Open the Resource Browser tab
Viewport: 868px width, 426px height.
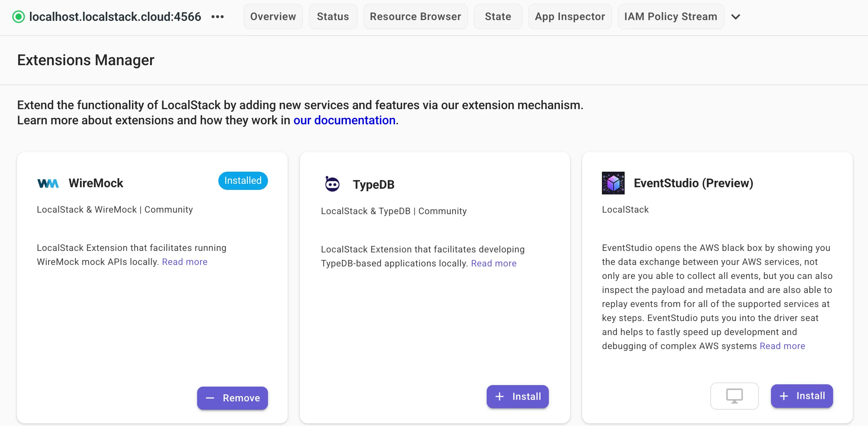coord(415,16)
